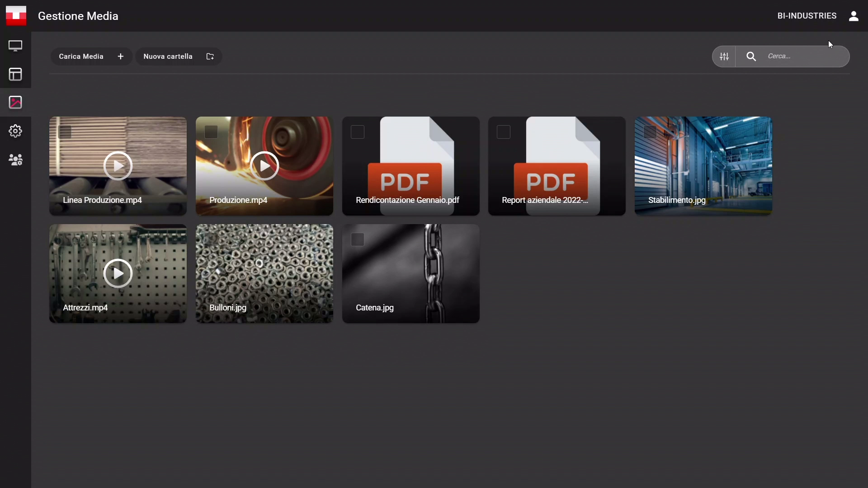Select the media gallery sidebar icon

coord(15,103)
